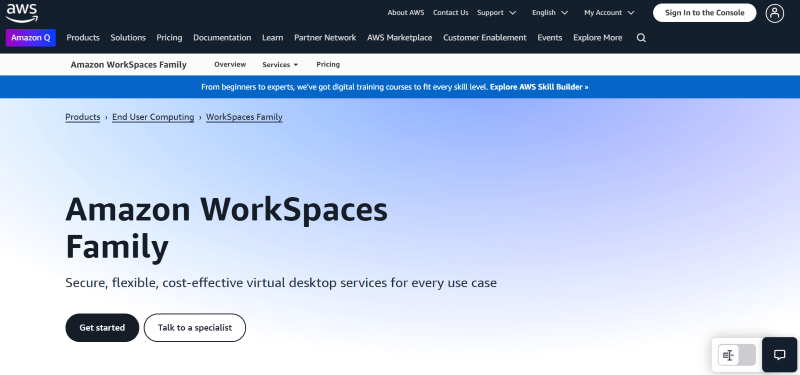The width and height of the screenshot is (800, 375).
Task: Open the About AWS link
Action: [406, 13]
